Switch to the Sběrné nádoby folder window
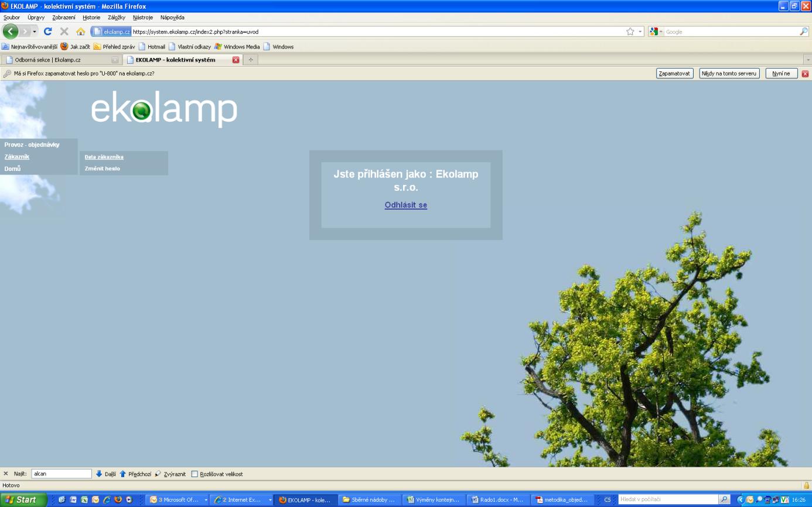The height and width of the screenshot is (507, 812). click(370, 500)
